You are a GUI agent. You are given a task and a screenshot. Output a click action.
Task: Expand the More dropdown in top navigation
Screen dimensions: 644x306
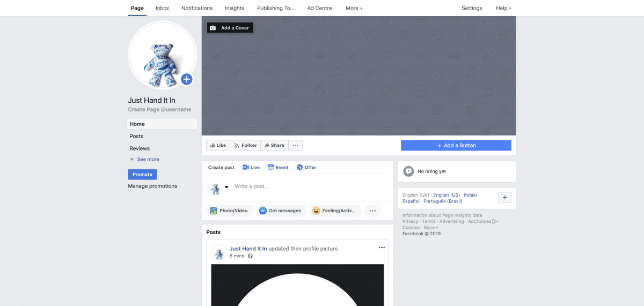(x=354, y=8)
